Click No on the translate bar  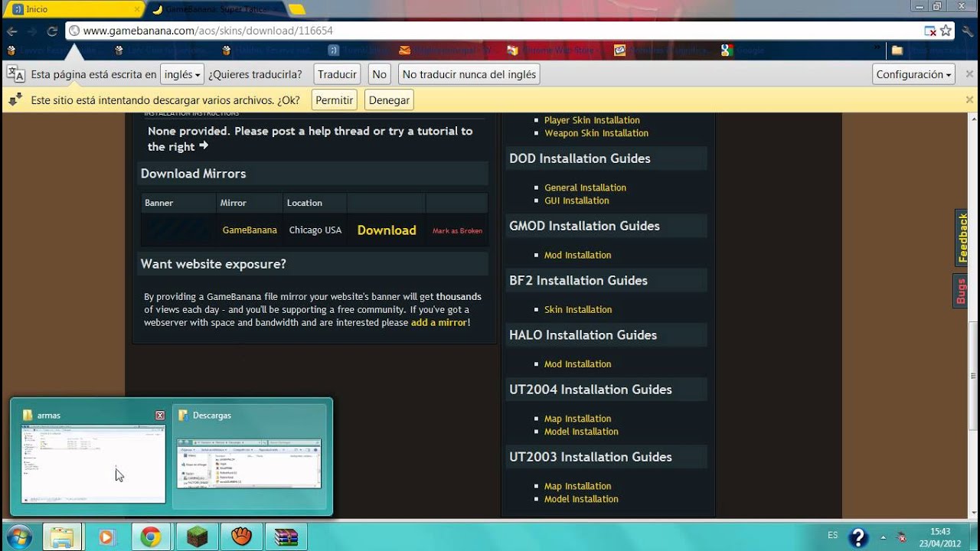379,74
